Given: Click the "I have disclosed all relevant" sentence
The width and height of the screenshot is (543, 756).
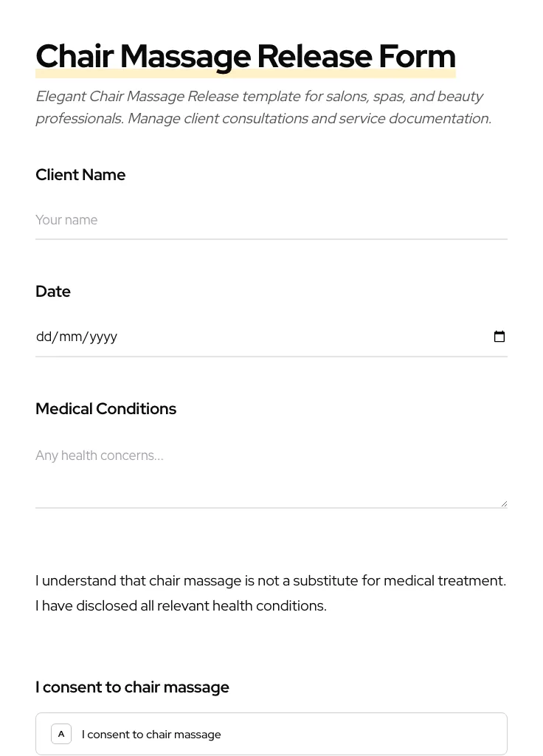Looking at the screenshot, I should click(181, 606).
